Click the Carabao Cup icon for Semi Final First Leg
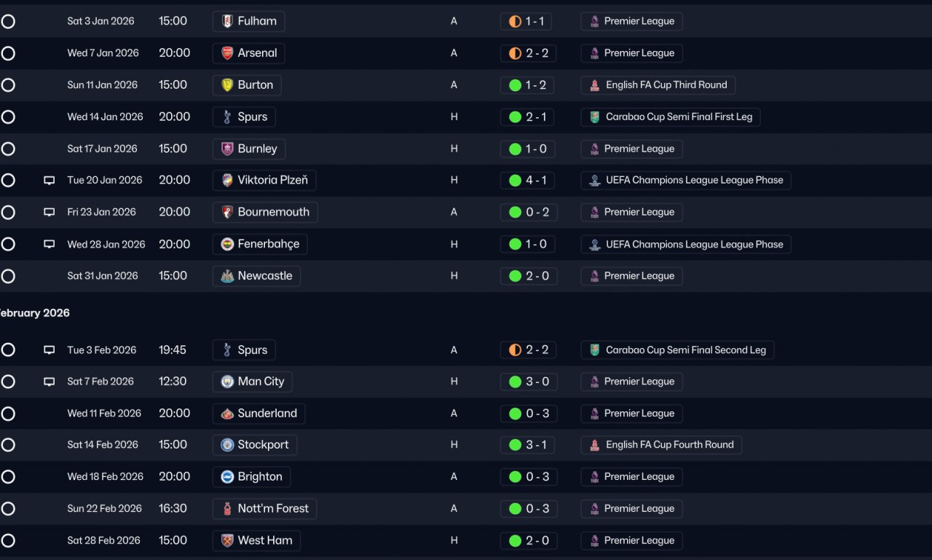This screenshot has height=560, width=932. click(595, 117)
